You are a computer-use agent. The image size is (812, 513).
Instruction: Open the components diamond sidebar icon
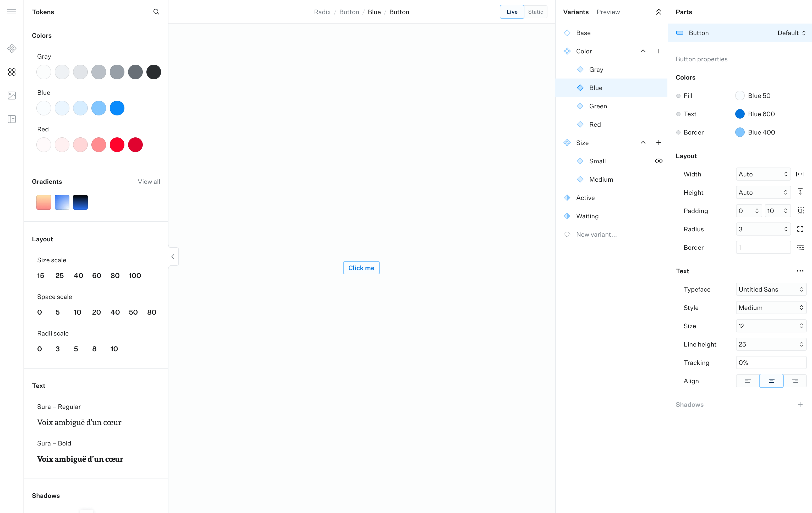pos(12,48)
